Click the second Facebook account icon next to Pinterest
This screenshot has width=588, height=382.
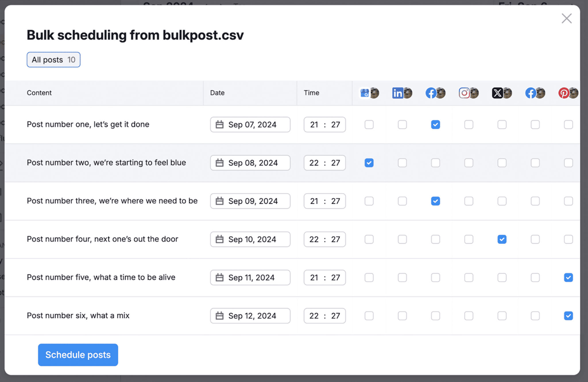pos(535,93)
